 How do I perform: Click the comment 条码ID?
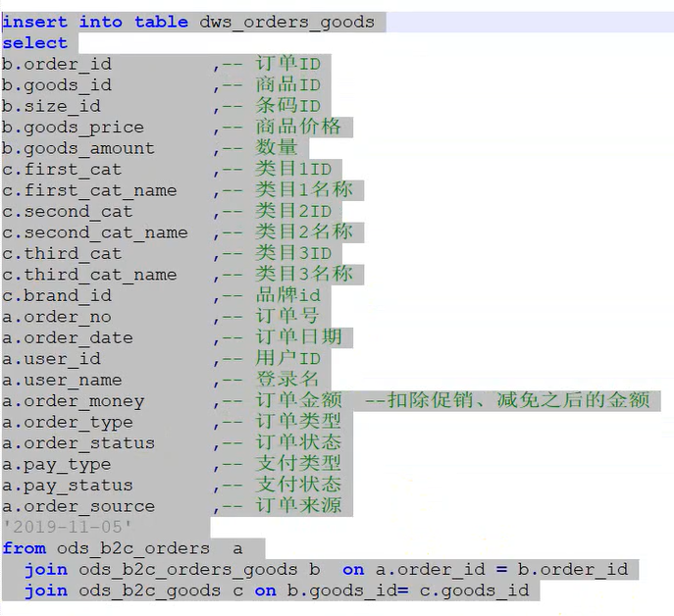(288, 106)
